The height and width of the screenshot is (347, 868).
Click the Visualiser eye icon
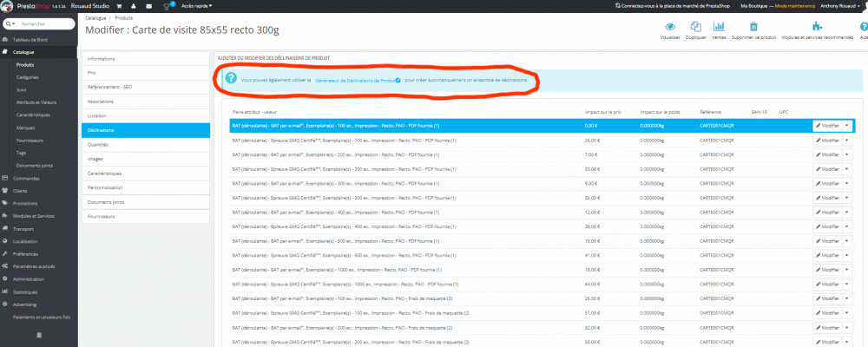[x=670, y=27]
